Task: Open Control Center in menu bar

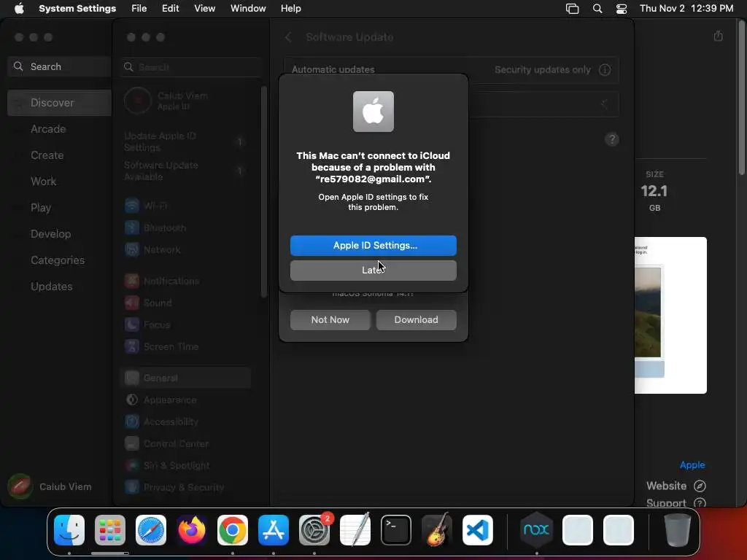Action: (622, 9)
